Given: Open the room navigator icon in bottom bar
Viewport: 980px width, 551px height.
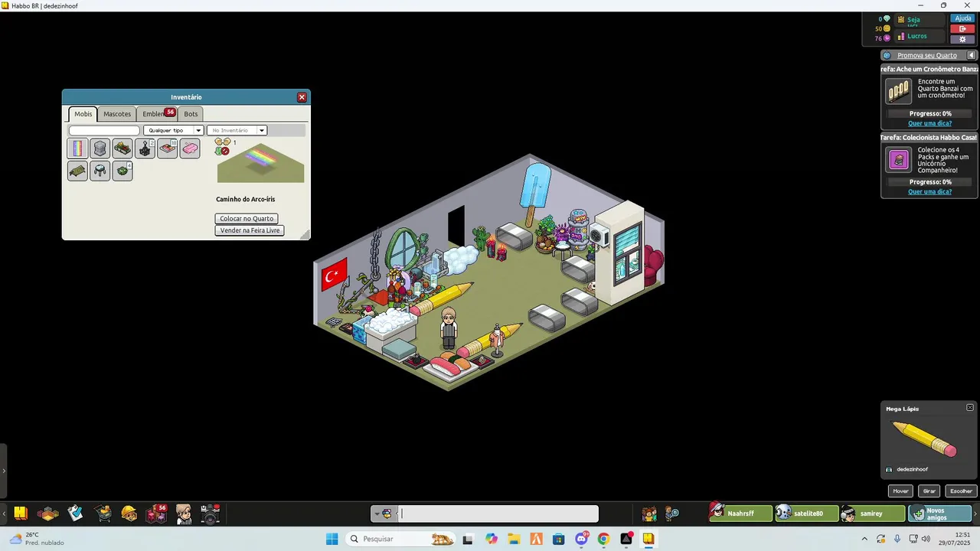Looking at the screenshot, I should click(48, 514).
